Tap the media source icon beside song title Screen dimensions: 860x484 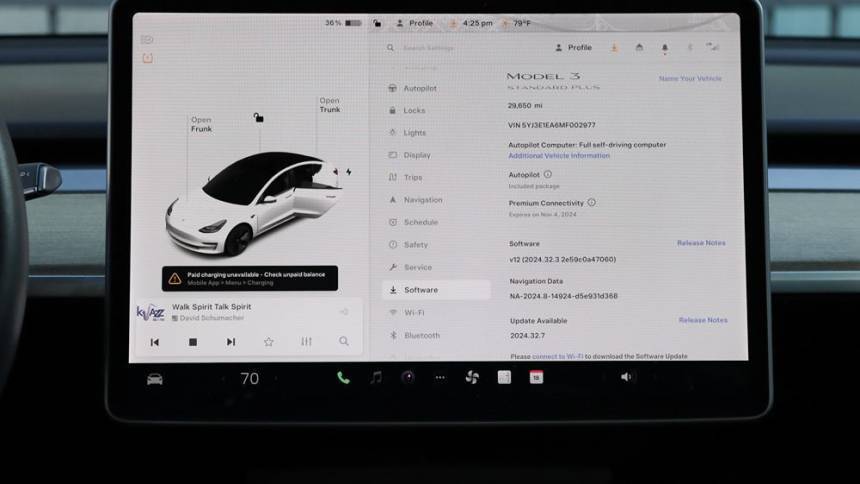344,312
